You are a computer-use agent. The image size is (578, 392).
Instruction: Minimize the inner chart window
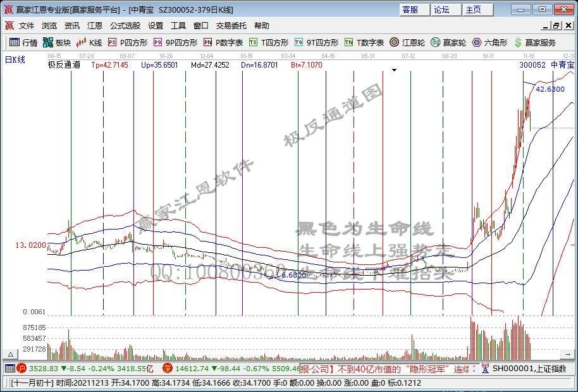[546, 26]
